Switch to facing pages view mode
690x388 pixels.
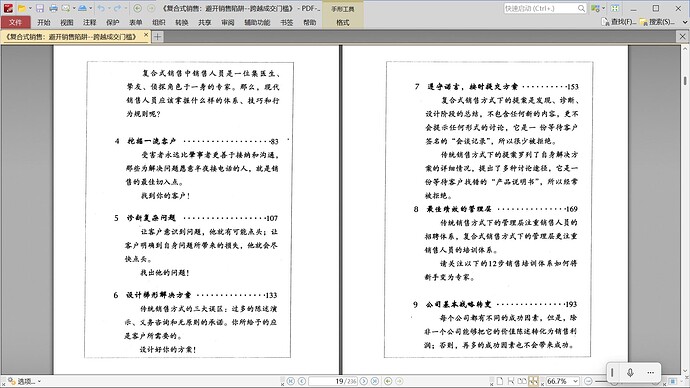[x=522, y=381]
